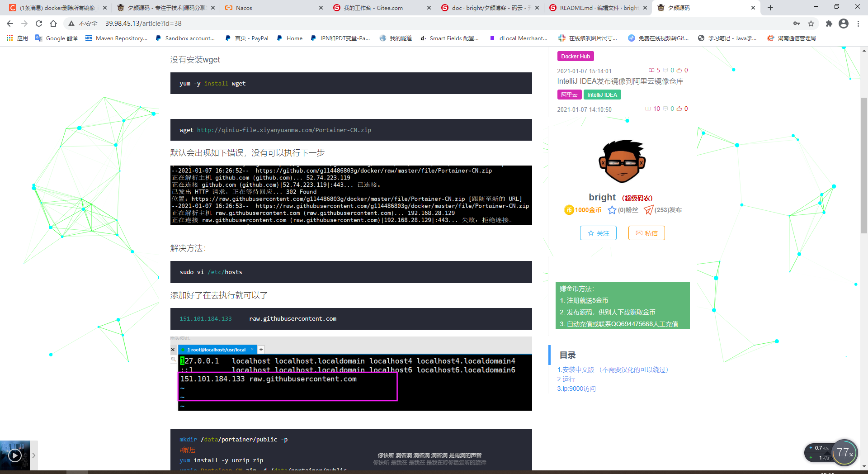
Task: Open the browser home page
Action: click(x=53, y=24)
